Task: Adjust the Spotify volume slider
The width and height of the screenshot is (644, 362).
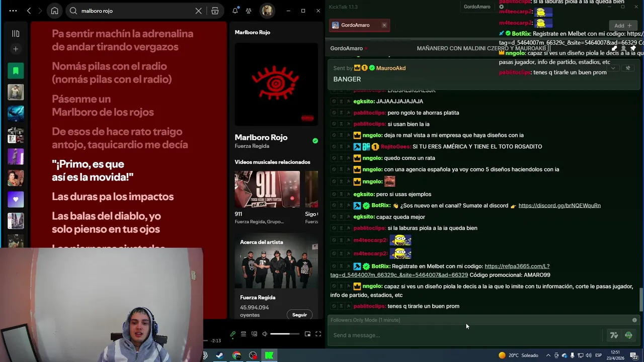Action: tap(285, 334)
